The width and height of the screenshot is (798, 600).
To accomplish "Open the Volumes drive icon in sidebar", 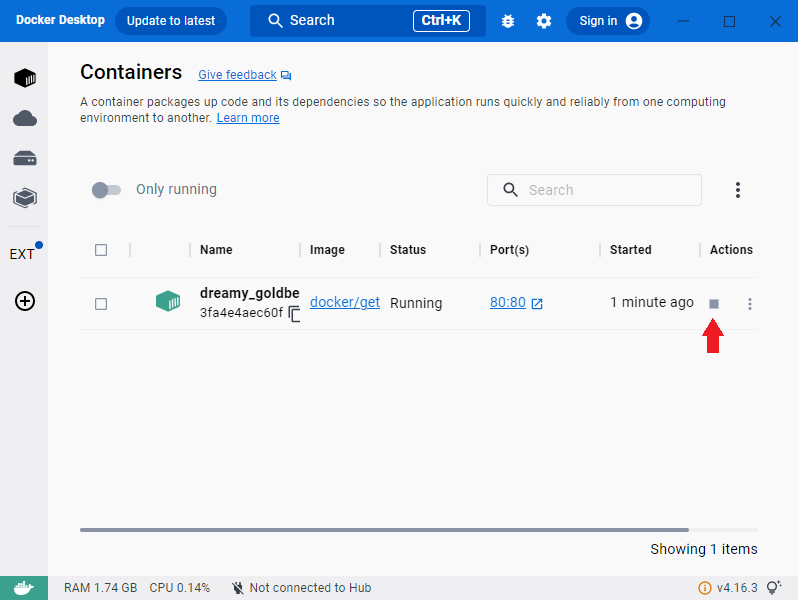I will pos(24,158).
